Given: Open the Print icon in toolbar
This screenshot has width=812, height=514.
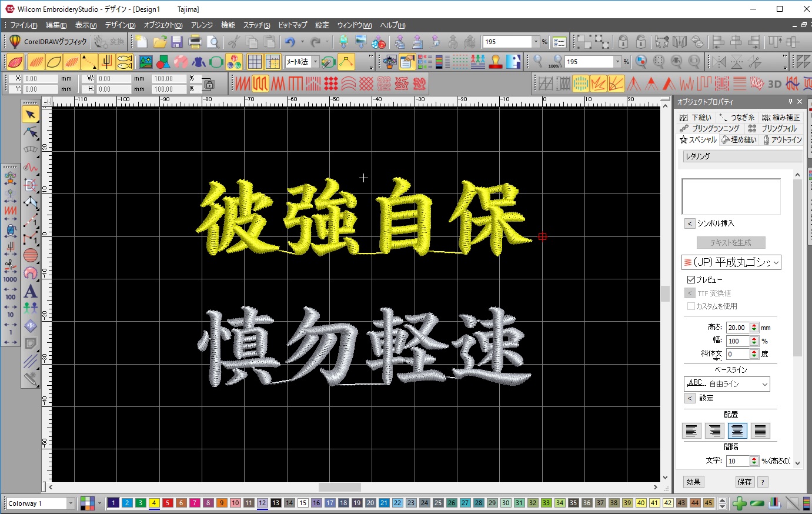Looking at the screenshot, I should pyautogui.click(x=195, y=42).
